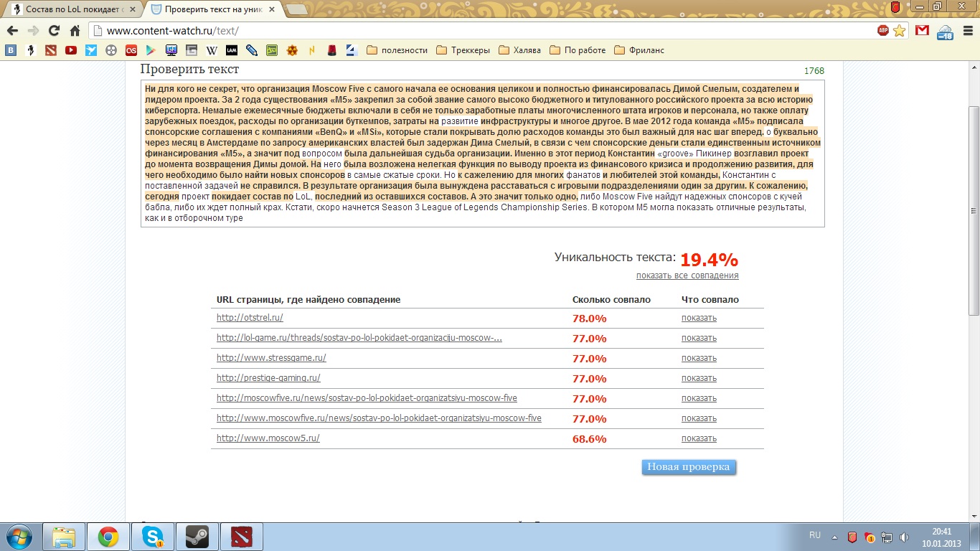Image resolution: width=980 pixels, height=551 pixels.
Task: Go to browser home page
Action: tap(75, 31)
